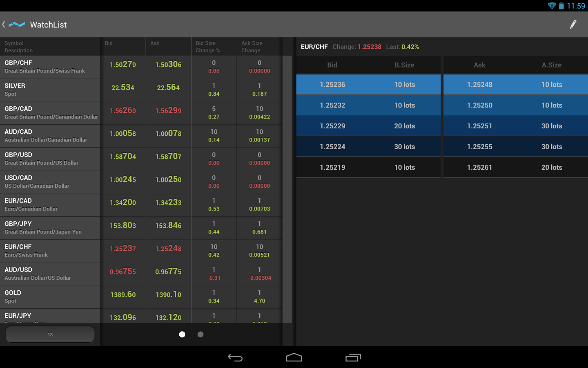Select depth ask level 1.25255
This screenshot has height=368, width=588.
click(x=516, y=147)
